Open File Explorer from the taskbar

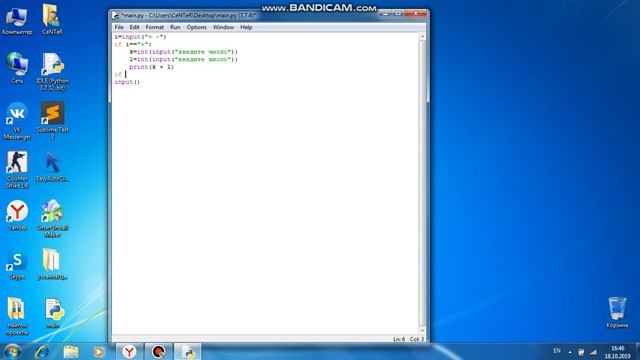click(71, 351)
